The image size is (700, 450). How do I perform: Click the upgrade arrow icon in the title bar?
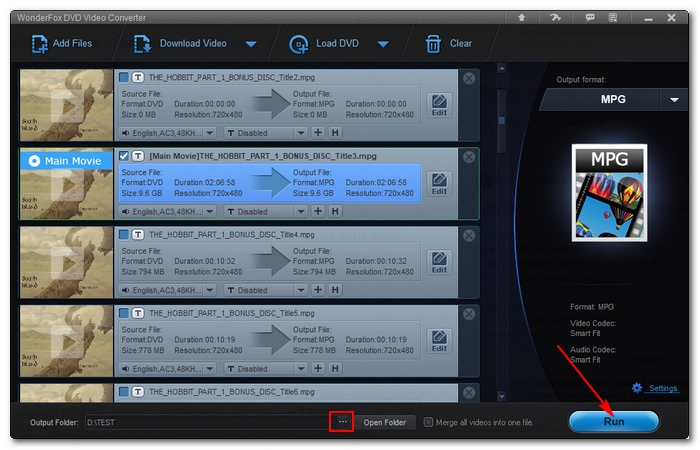[521, 17]
